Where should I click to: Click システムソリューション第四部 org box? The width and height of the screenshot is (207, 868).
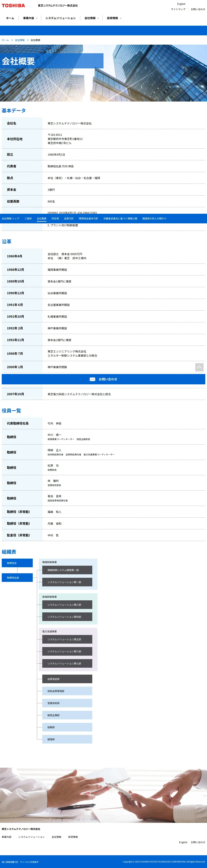pyautogui.click(x=67, y=617)
